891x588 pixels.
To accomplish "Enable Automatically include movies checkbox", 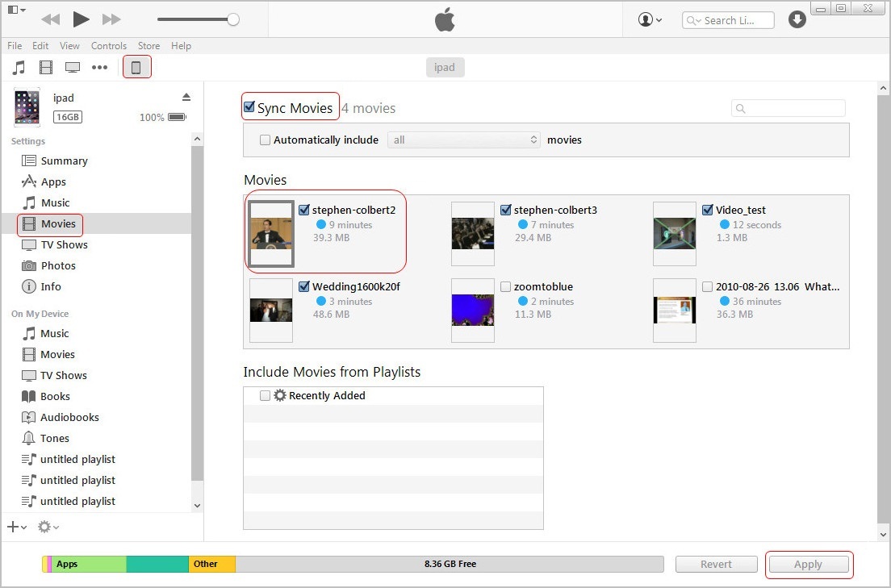I will click(265, 140).
